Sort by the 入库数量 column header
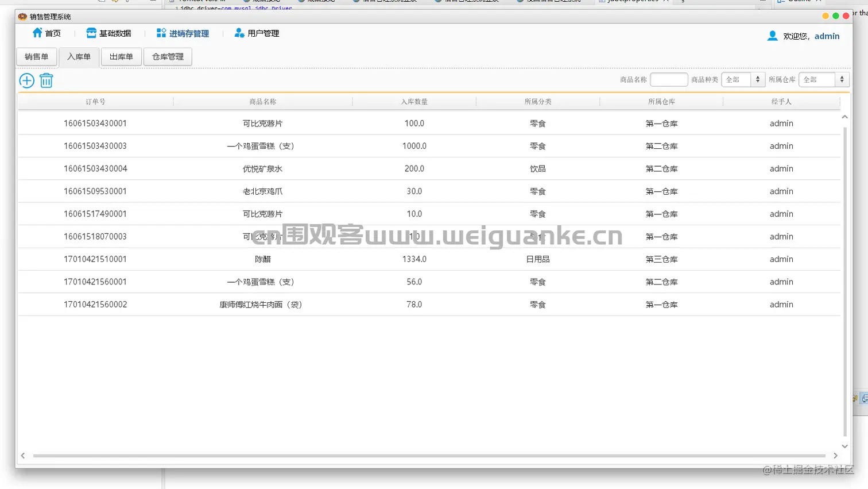The image size is (868, 489). pos(414,102)
